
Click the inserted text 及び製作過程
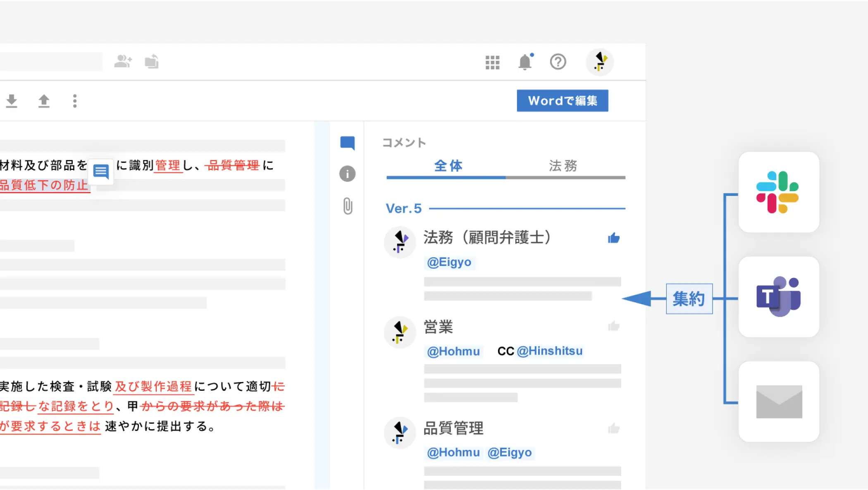pyautogui.click(x=153, y=387)
